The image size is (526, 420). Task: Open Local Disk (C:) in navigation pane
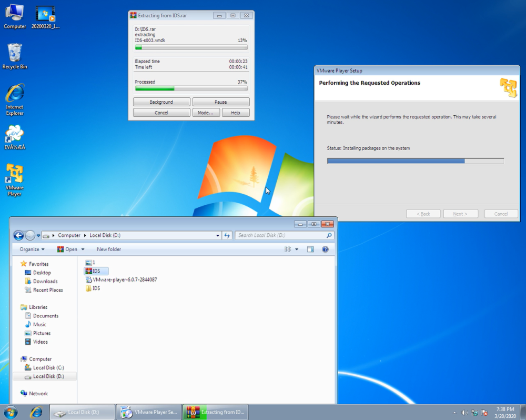(45, 368)
